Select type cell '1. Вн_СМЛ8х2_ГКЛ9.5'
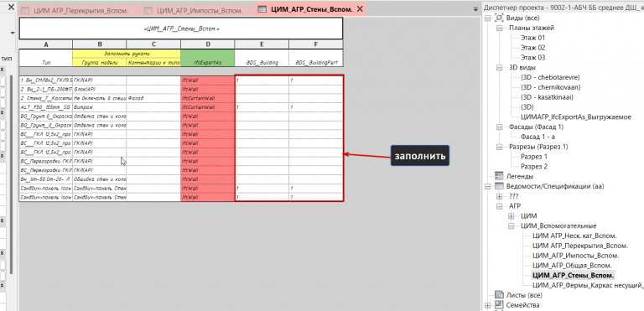 coord(45,80)
